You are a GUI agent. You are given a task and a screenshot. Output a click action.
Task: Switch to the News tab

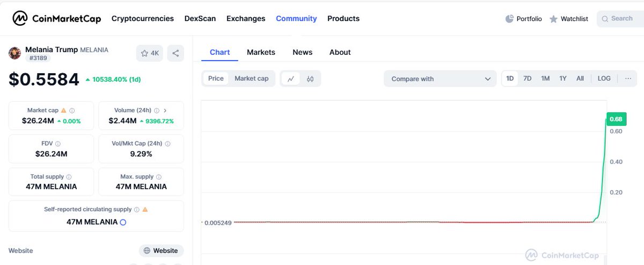pyautogui.click(x=303, y=52)
